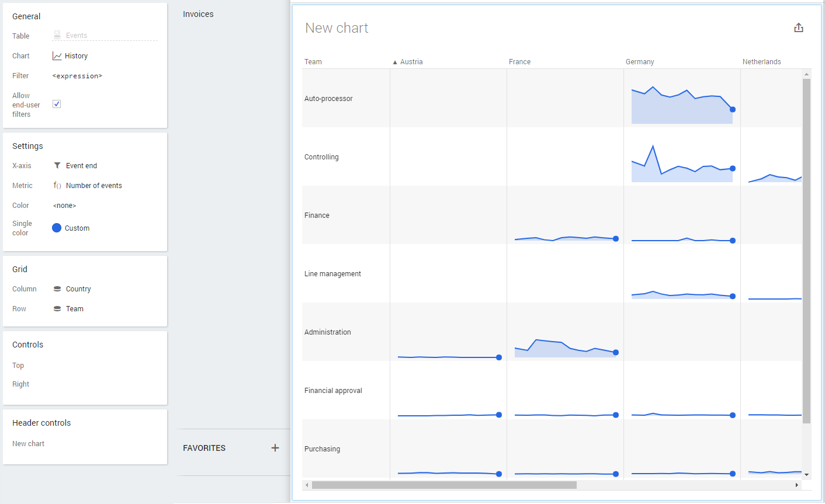Open the Chart type History selector
Screen dimensions: 825x504
point(76,56)
